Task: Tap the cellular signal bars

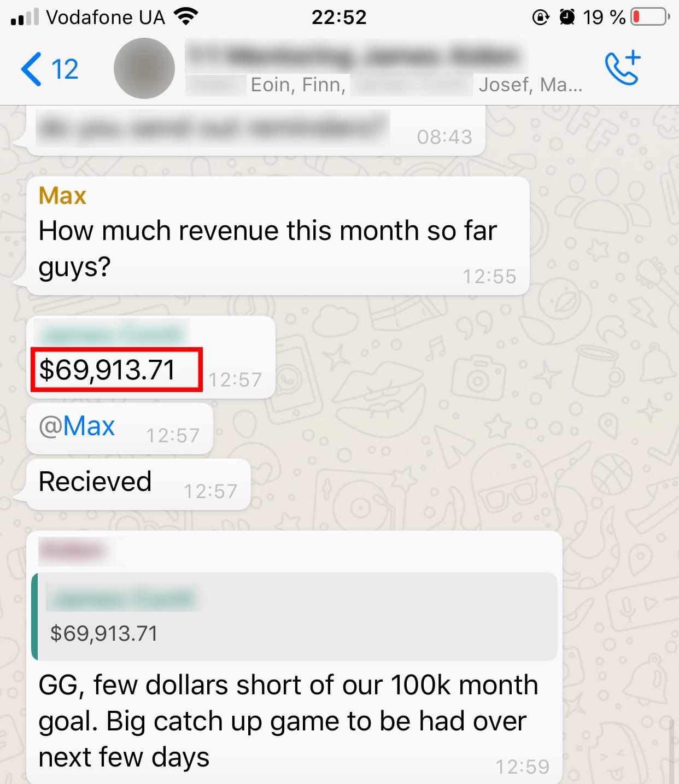Action: tap(25, 17)
